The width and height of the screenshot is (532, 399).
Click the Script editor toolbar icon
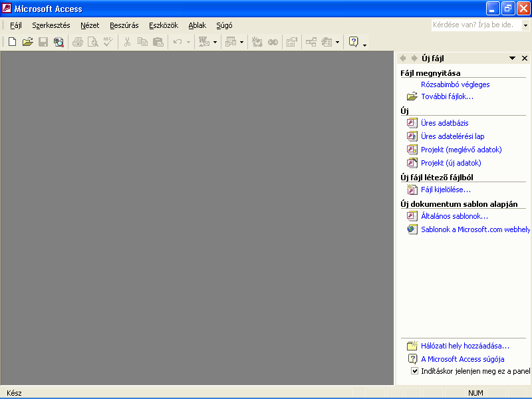click(273, 42)
